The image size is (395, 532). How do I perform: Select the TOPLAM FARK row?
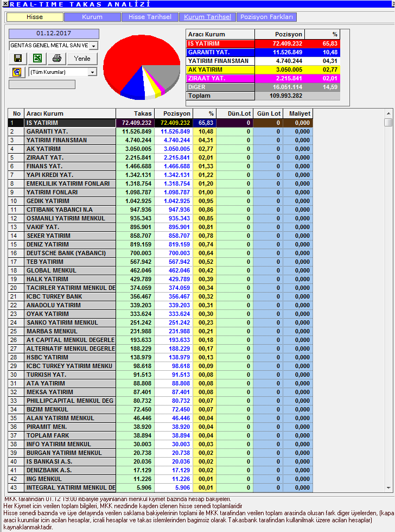pyautogui.click(x=160, y=435)
